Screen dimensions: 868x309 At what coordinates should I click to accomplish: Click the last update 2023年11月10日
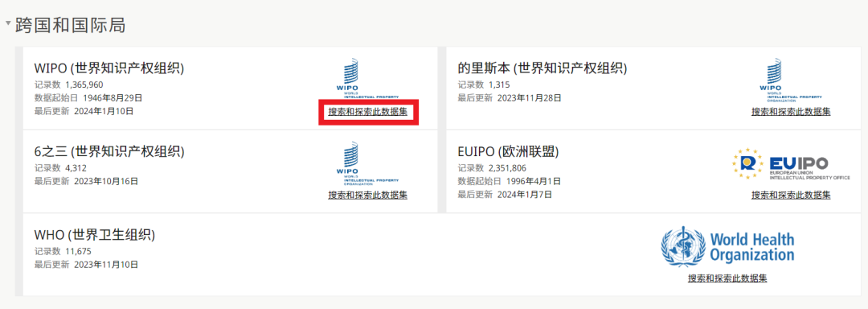(106, 264)
